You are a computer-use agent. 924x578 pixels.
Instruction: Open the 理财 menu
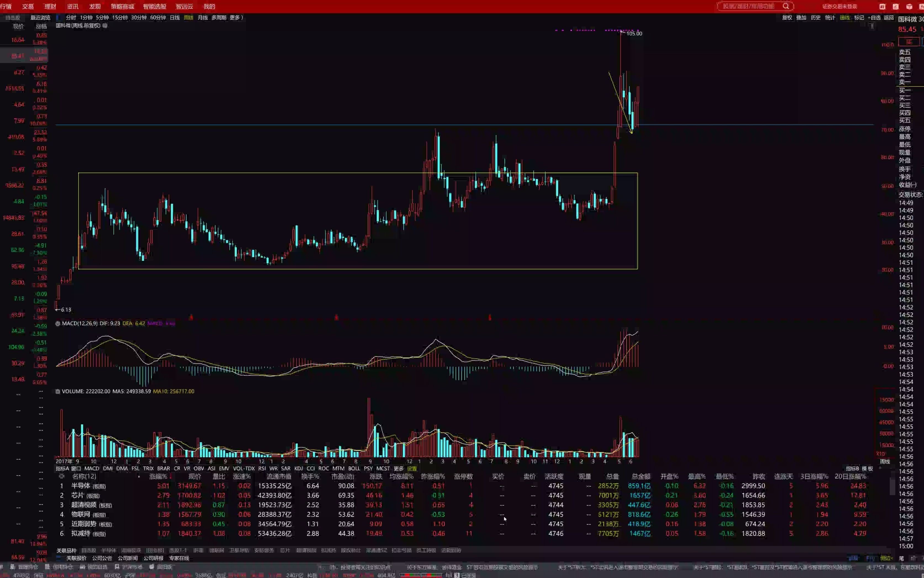(x=50, y=7)
